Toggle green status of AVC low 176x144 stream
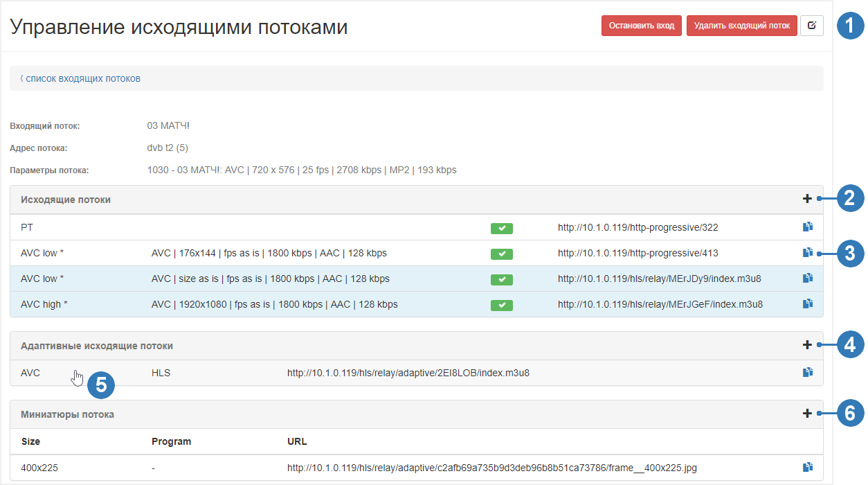 coord(502,254)
